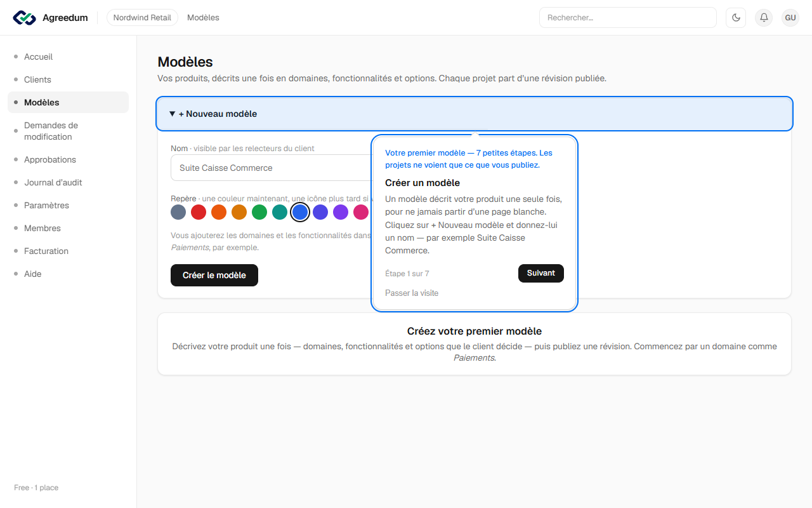This screenshot has width=812, height=508.
Task: Pick the gray color swatch
Action: click(178, 212)
